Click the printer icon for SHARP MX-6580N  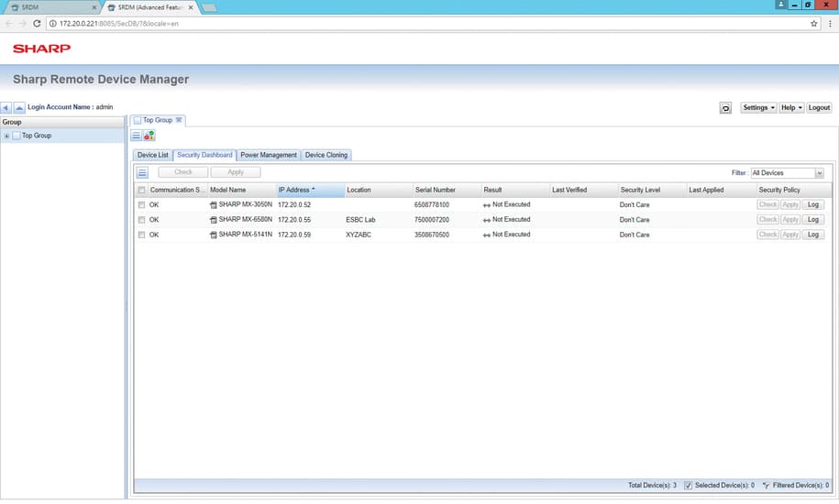[214, 220]
